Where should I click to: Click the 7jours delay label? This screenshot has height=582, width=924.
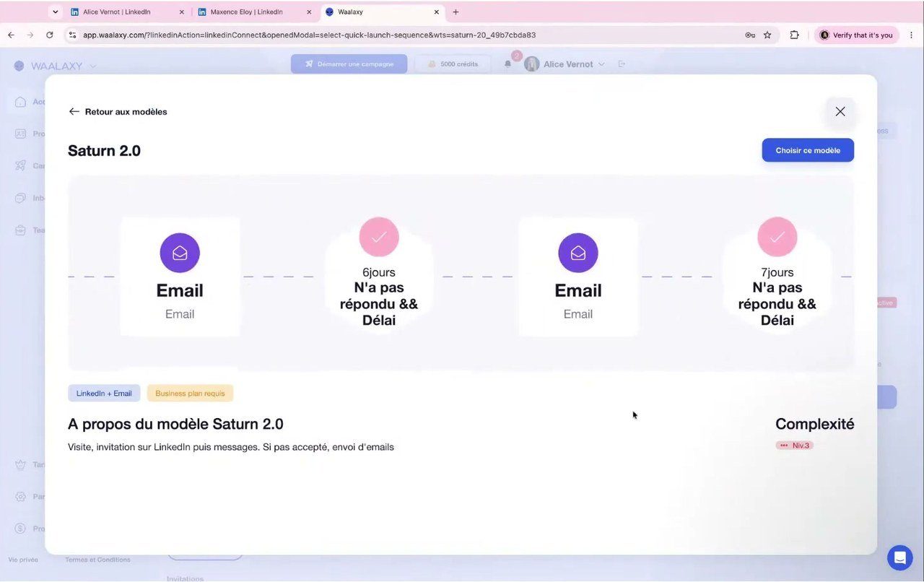(x=777, y=272)
